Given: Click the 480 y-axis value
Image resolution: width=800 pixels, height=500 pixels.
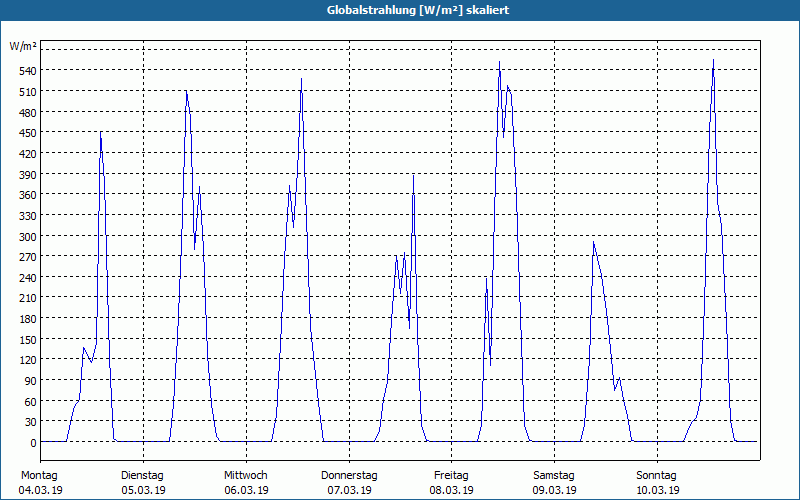Looking at the screenshot, I should tap(27, 113).
